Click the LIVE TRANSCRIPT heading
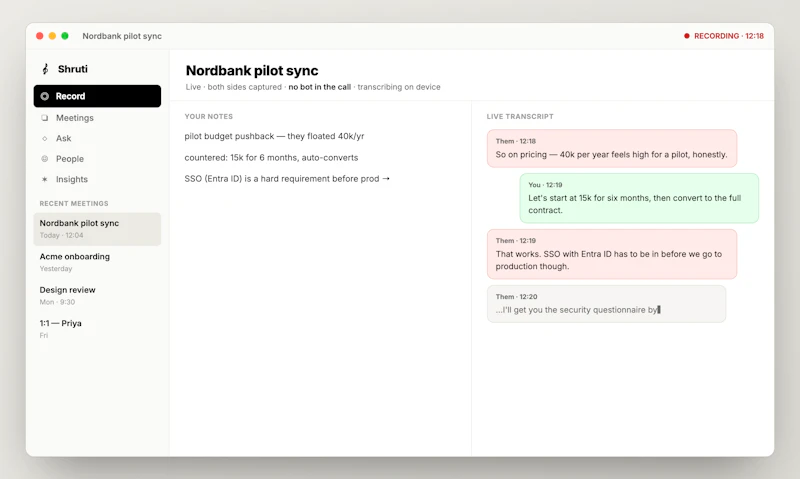Screen dimensions: 800x479 pos(520,116)
